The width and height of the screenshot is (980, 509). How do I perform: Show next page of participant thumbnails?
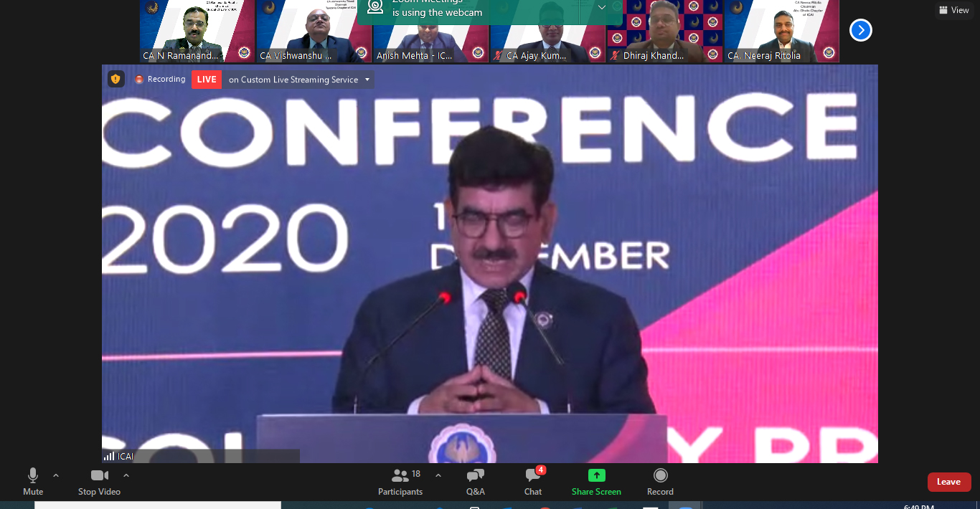(860, 30)
